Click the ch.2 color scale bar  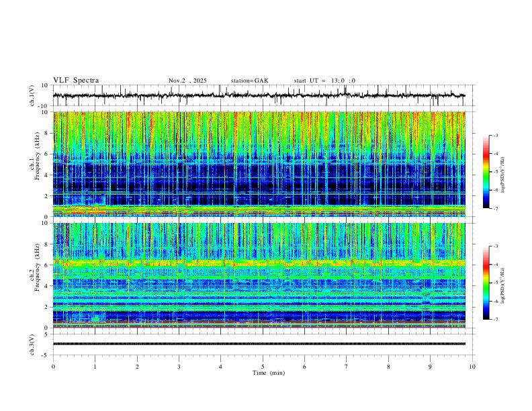[x=486, y=283]
